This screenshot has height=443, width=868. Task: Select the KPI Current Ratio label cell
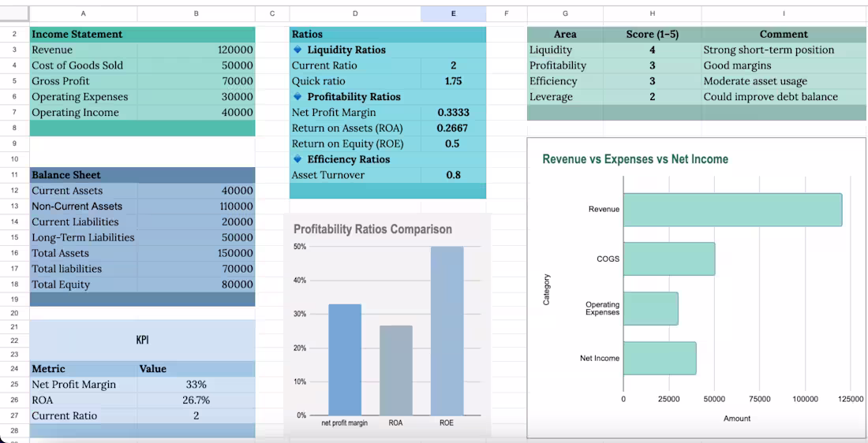click(84, 415)
